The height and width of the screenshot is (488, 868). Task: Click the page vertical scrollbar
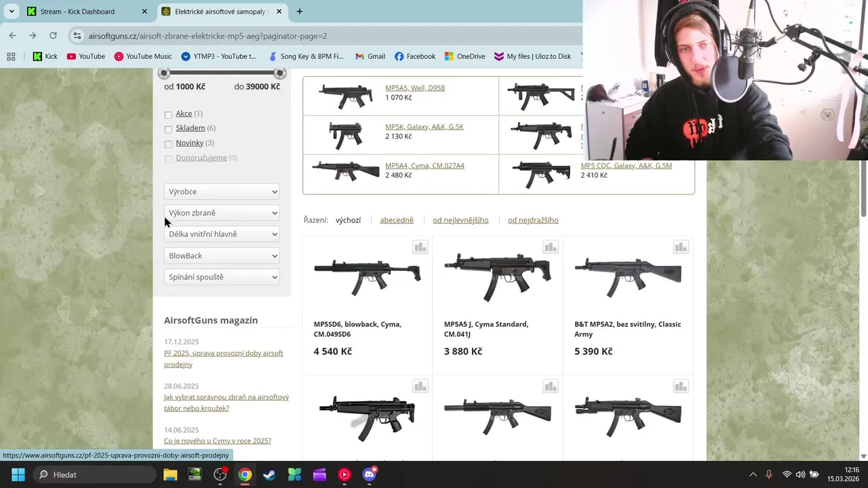863,190
